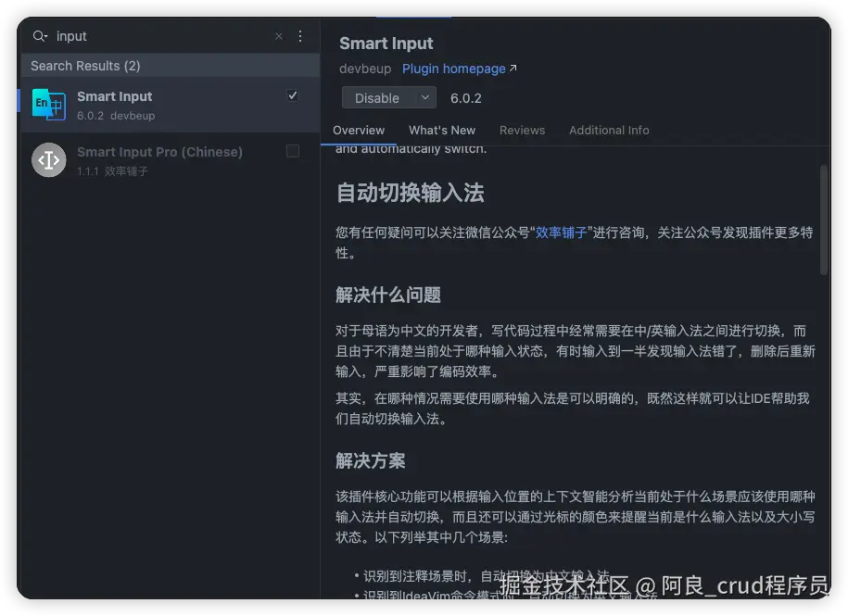Enable the Smart Input Pro (Chinese) checkbox
Viewport: 848px width, 616px height.
point(293,151)
